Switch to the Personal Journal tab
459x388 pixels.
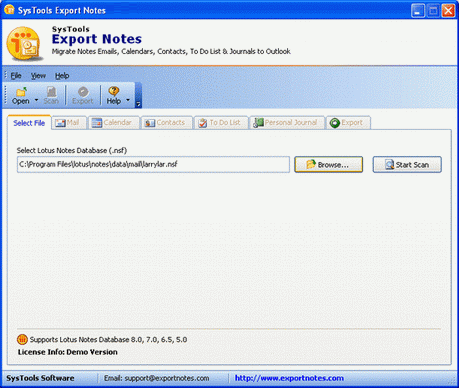(x=287, y=123)
